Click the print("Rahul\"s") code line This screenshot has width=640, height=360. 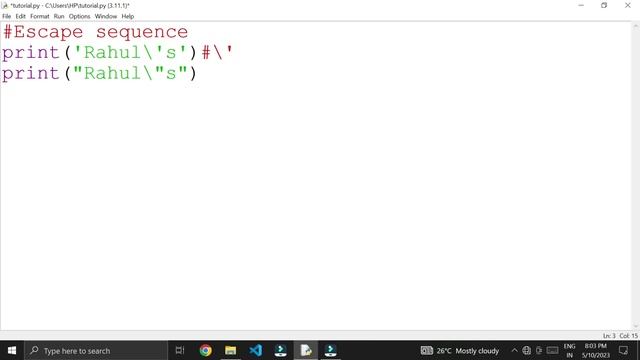(x=99, y=73)
